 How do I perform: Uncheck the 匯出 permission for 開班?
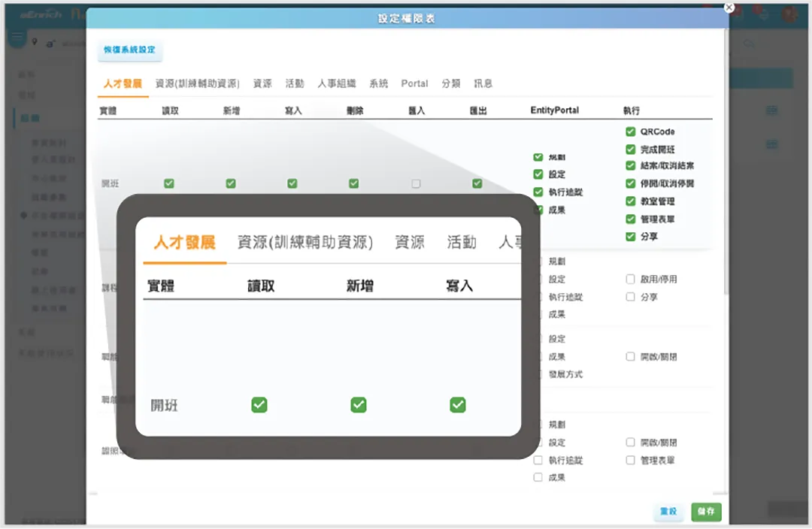(x=477, y=183)
